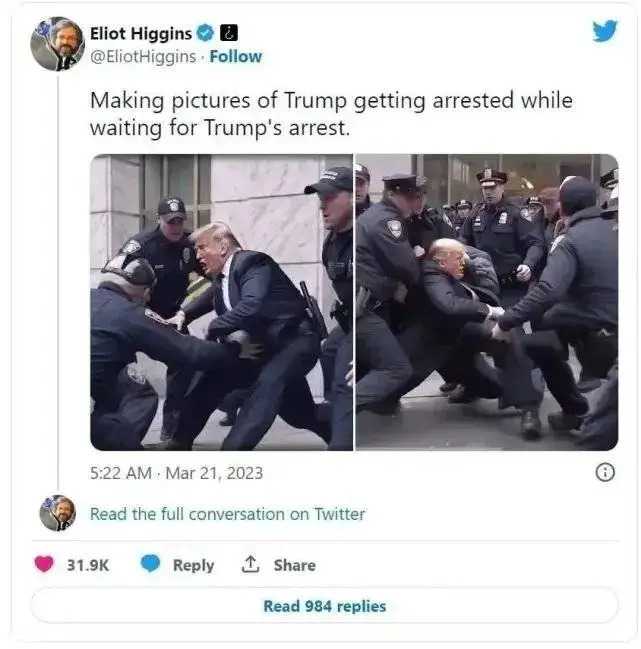This screenshot has width=641, height=649.
Task: Click the Reply text label
Action: coord(193,565)
